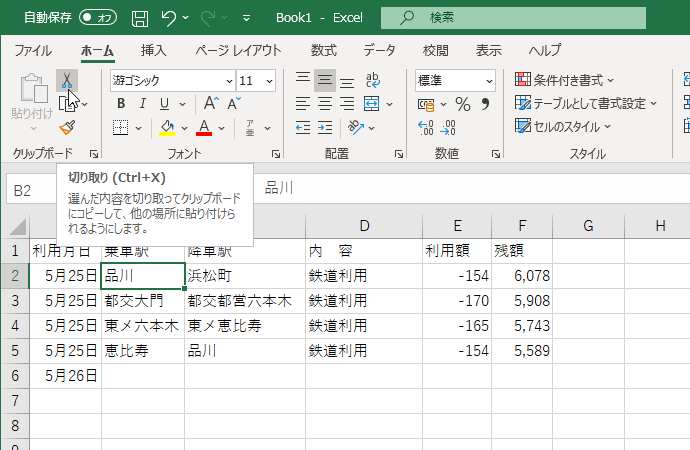Switch to the Insert (挿入) tab
The image size is (690, 450).
coord(154,50)
